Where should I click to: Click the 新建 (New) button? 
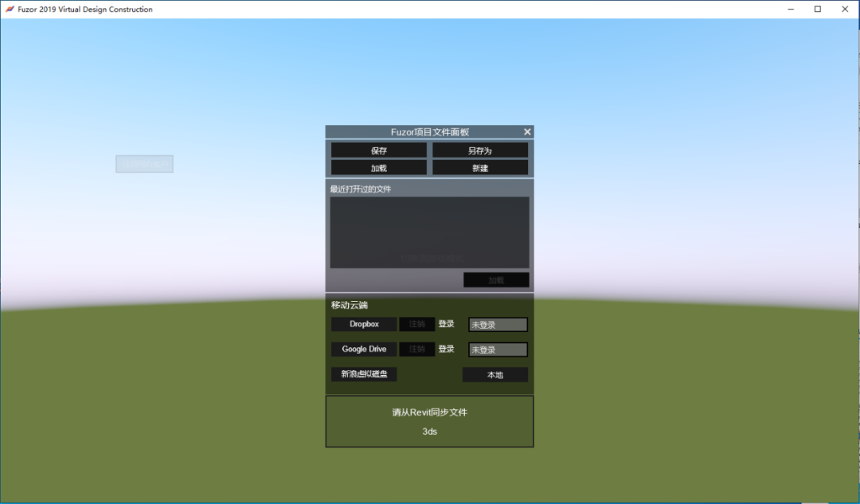[480, 168]
